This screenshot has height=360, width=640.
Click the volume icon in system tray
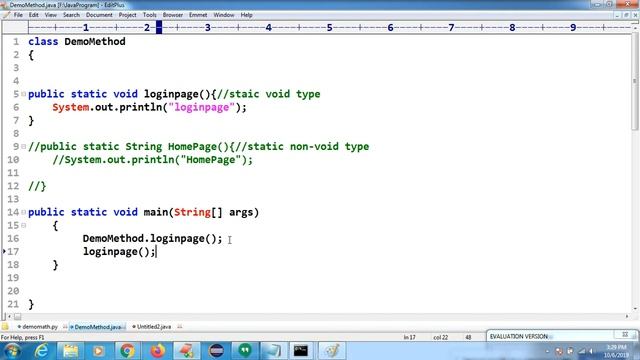coord(591,351)
